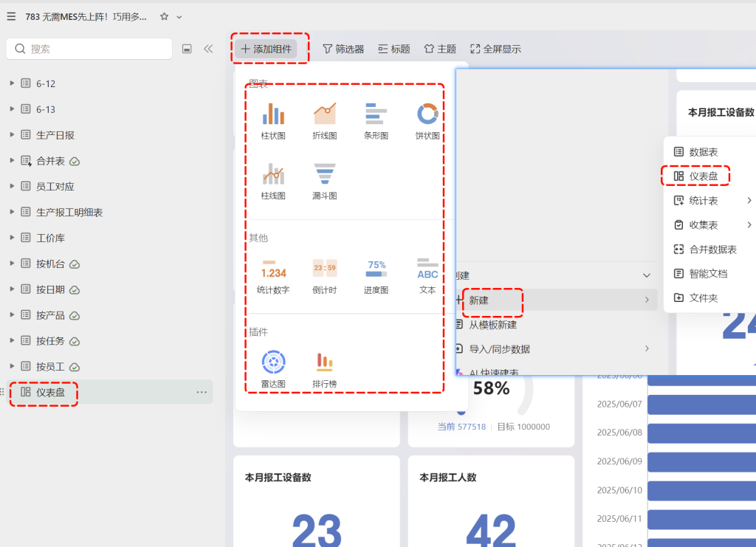Click the sync status icon beside 合并表
Screen dimensions: 756x547
tap(75, 161)
